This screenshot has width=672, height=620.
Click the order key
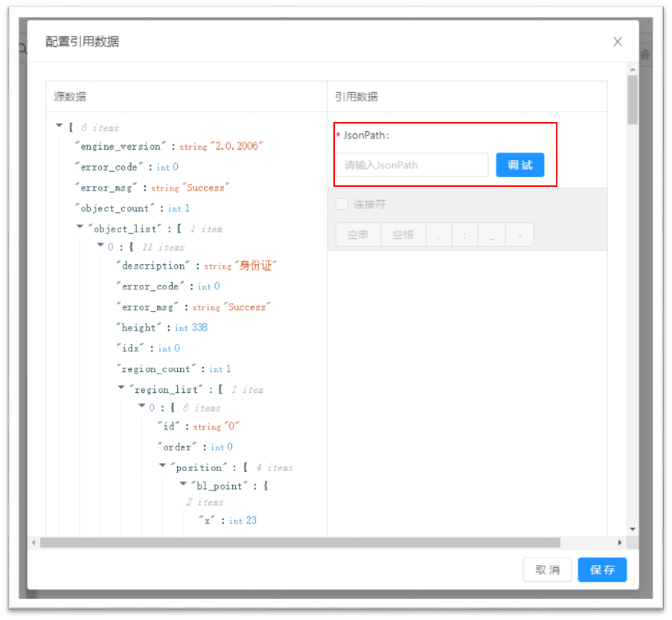click(x=177, y=447)
